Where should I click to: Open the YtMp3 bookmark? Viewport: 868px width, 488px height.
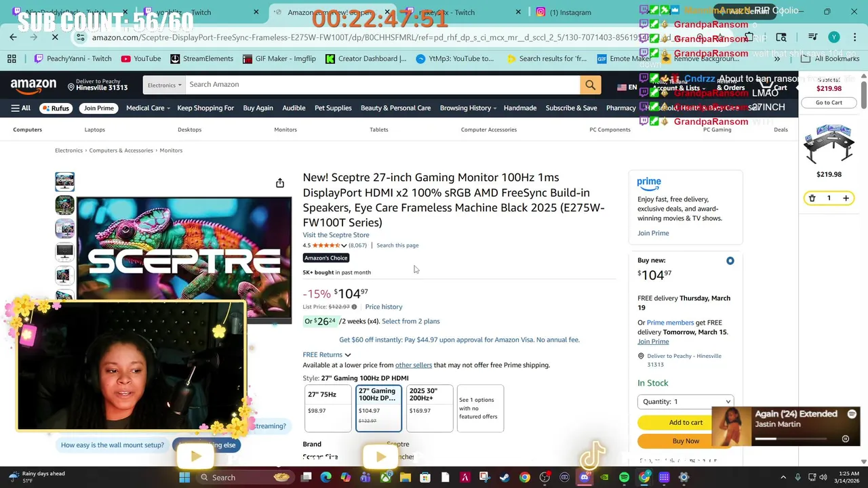coord(455,58)
